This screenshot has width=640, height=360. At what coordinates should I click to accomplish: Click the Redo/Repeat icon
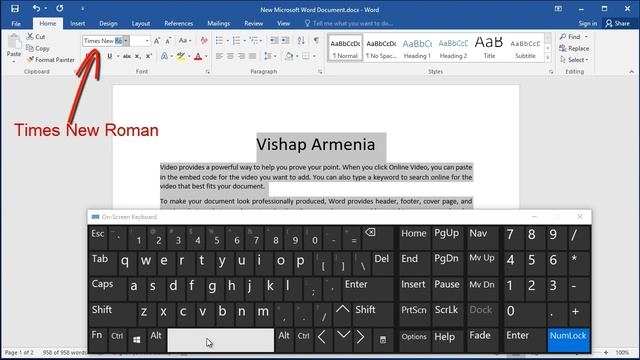click(x=60, y=9)
